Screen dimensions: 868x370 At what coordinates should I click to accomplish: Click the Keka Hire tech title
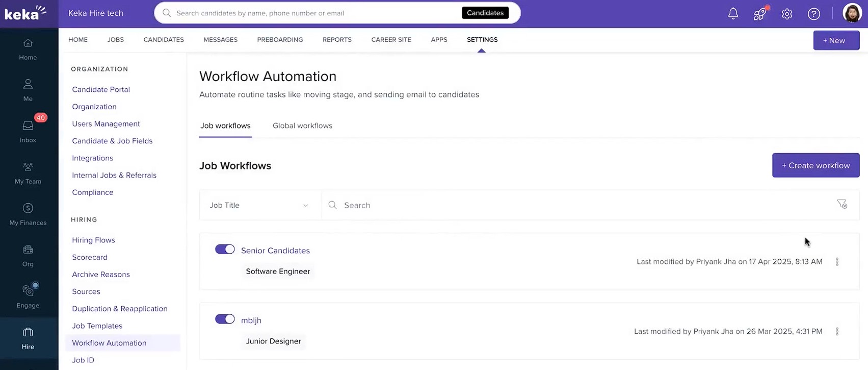point(96,13)
